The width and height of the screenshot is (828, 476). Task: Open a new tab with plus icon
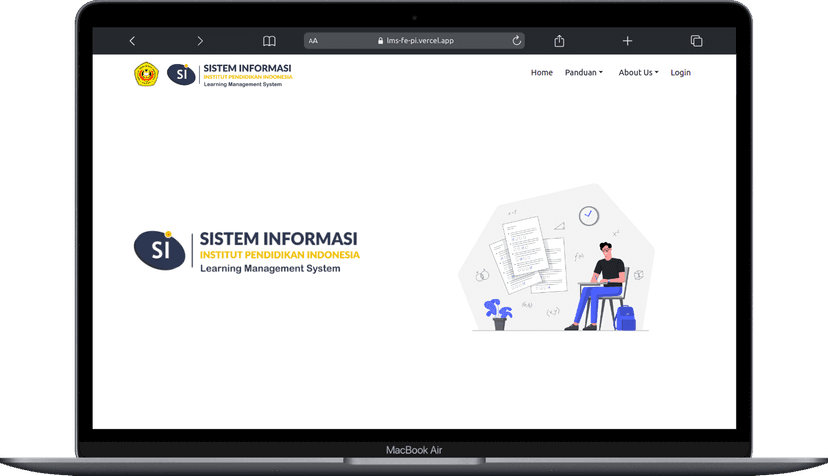pyautogui.click(x=627, y=41)
